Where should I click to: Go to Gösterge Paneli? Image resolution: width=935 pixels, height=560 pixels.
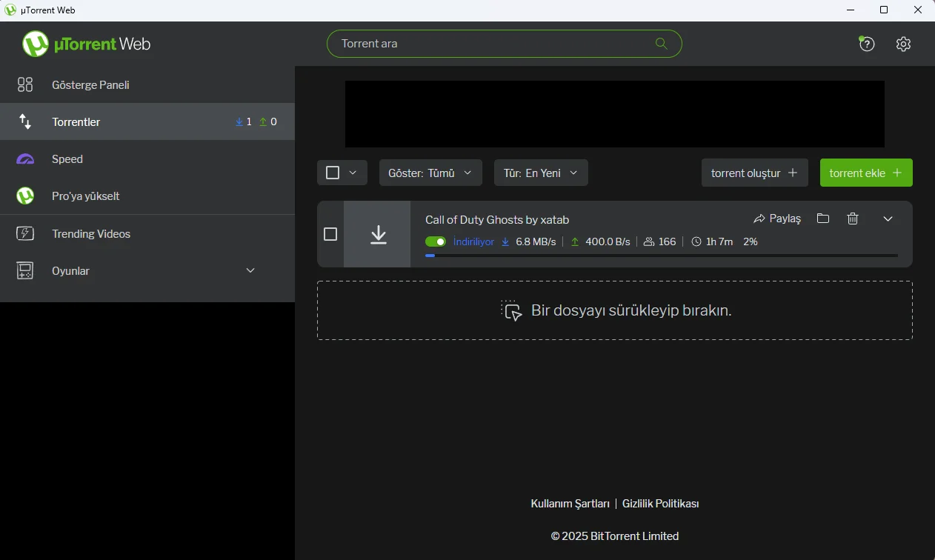[x=147, y=84]
